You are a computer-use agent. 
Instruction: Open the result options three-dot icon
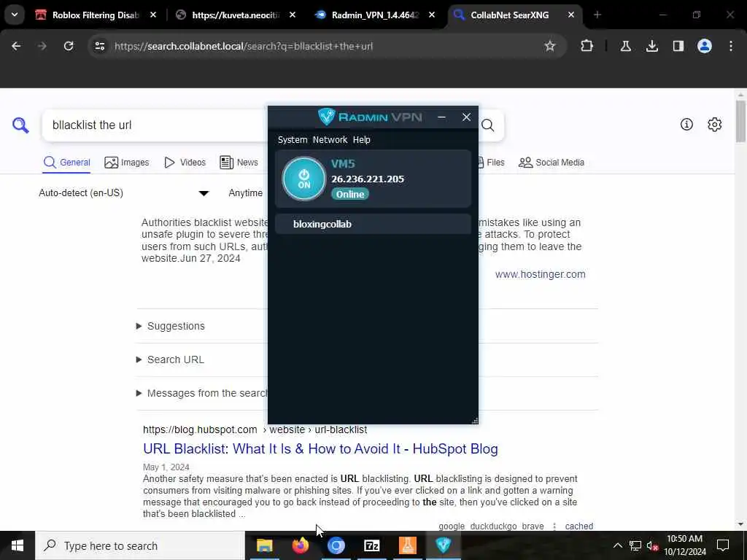[554, 526]
